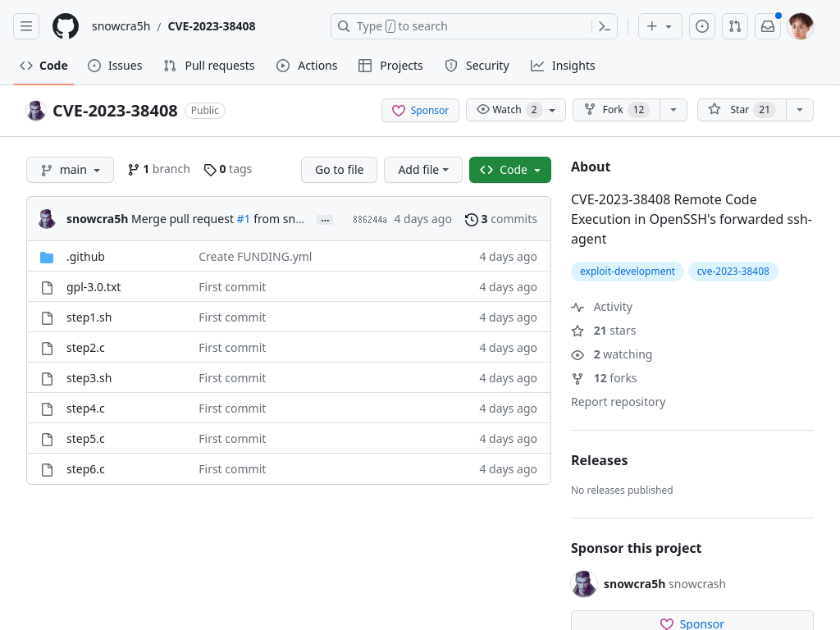Open the notifications inbox
Image resolution: width=840 pixels, height=630 pixels.
768,26
